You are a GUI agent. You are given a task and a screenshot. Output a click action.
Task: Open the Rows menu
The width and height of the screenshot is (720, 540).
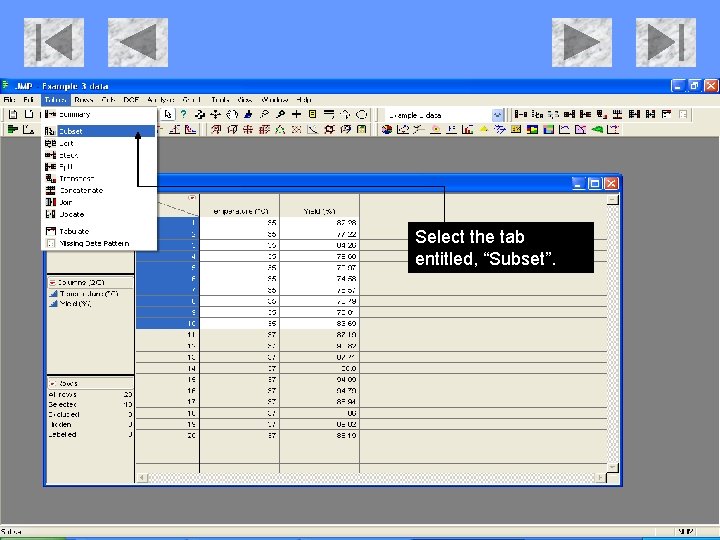pyautogui.click(x=84, y=100)
